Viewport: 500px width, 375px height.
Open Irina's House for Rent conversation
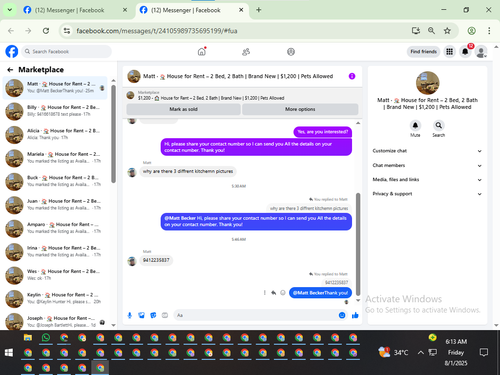click(x=55, y=252)
